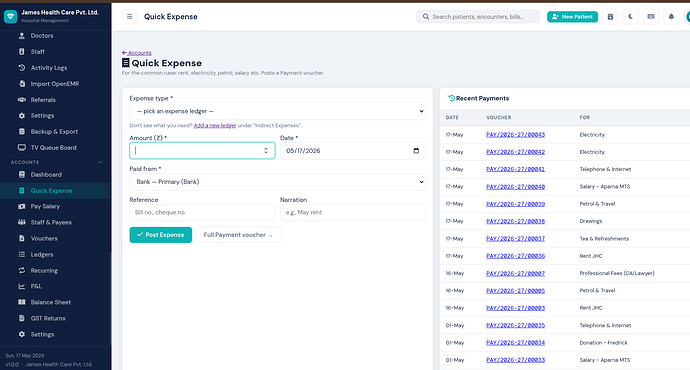This screenshot has height=370, width=690.
Task: Click the New Patient button
Action: 572,17
